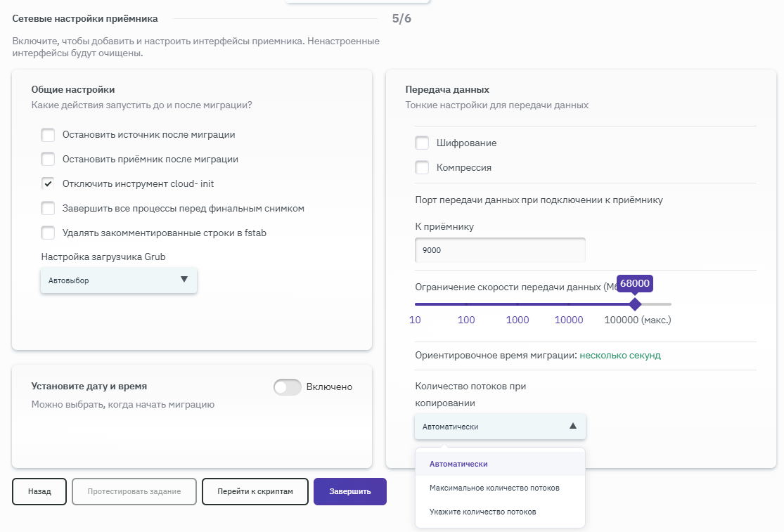The width and height of the screenshot is (784, 532).
Task: Open the Grub 'Автовыбор' dropdown
Action: [x=118, y=280]
